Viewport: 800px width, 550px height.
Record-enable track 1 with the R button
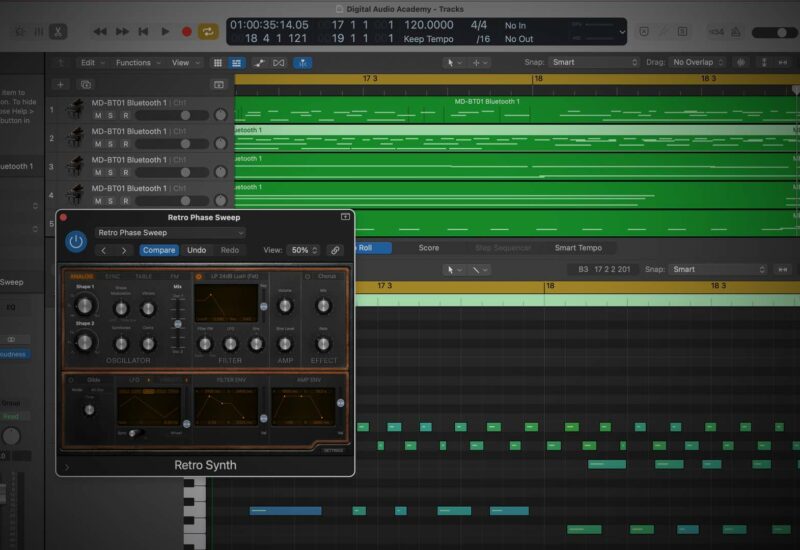coord(126,116)
